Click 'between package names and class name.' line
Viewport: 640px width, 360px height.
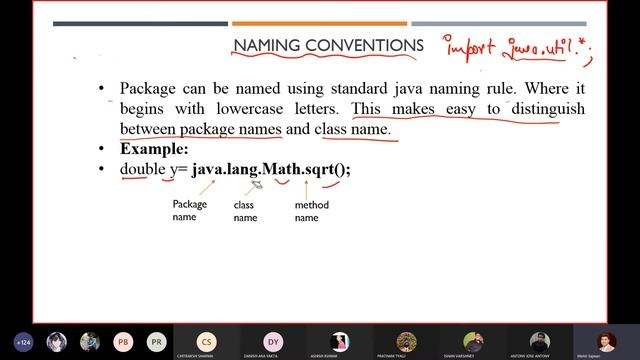[256, 129]
